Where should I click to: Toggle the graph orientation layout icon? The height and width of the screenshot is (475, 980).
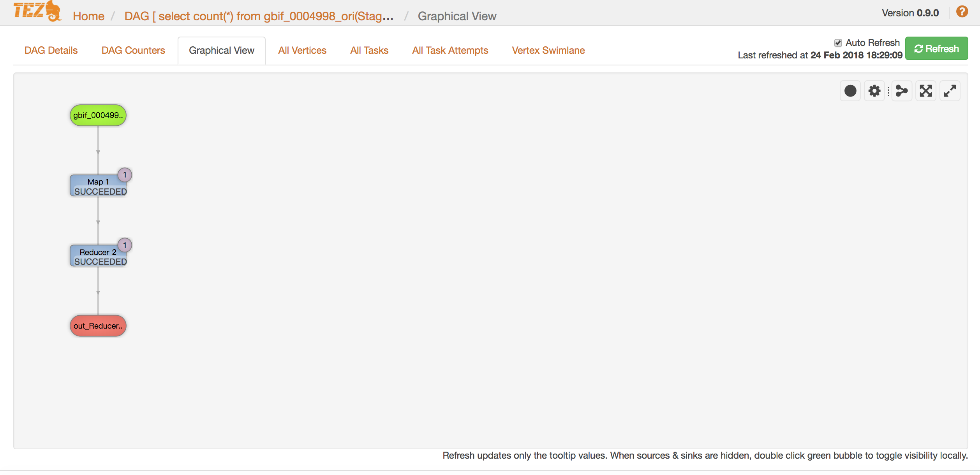(901, 91)
